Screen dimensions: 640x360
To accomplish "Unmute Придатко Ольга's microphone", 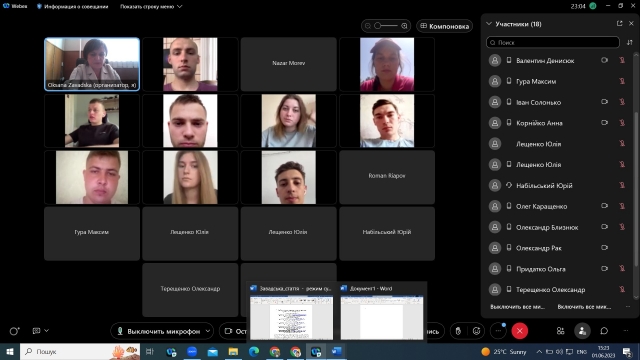I will point(622,269).
